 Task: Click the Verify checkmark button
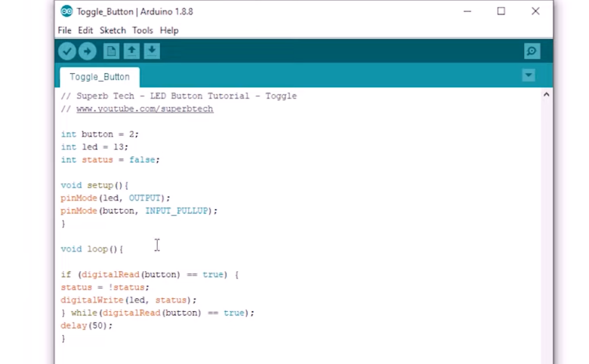click(67, 51)
